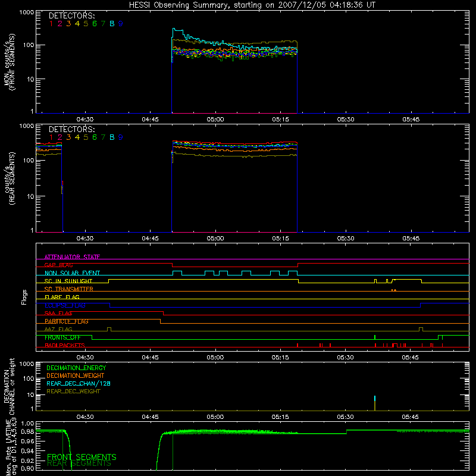This screenshot has height=476, width=476.
Task: Click REAR SEGMENTS label in livetime plot
Action: tap(79, 464)
